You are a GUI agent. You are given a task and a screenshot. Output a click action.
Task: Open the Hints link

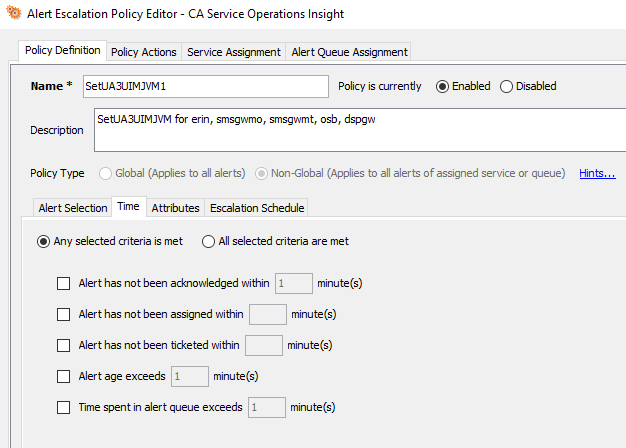coord(597,173)
